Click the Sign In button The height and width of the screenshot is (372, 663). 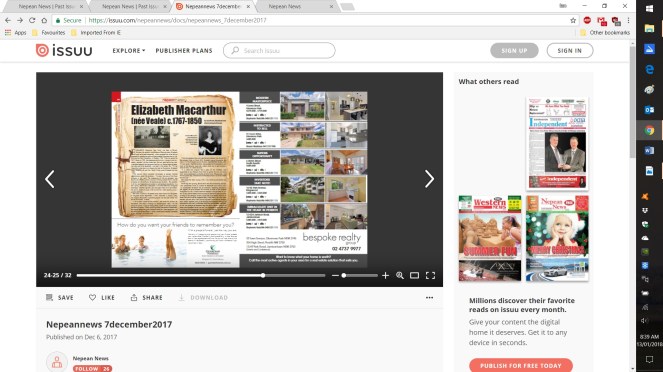[570, 50]
